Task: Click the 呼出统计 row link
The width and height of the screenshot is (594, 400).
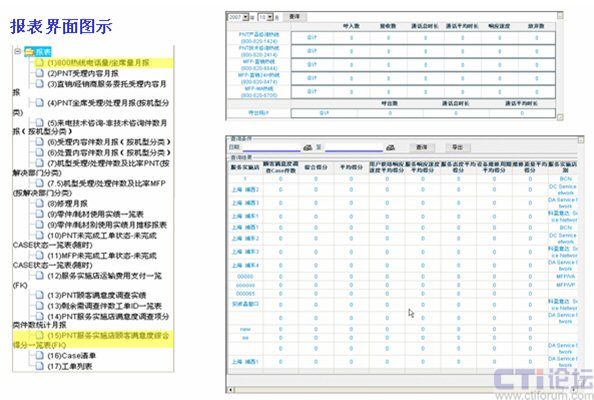Action: [x=258, y=113]
